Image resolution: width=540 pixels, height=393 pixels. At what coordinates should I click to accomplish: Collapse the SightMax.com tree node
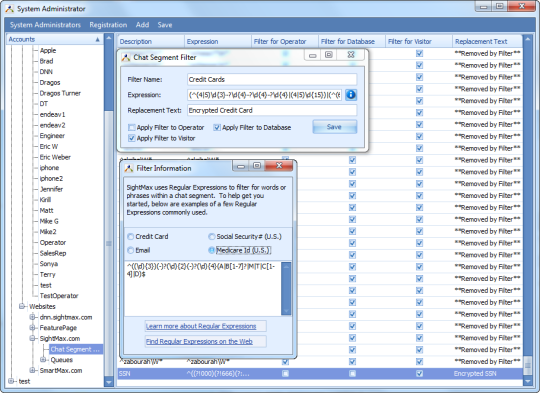[x=32, y=338]
